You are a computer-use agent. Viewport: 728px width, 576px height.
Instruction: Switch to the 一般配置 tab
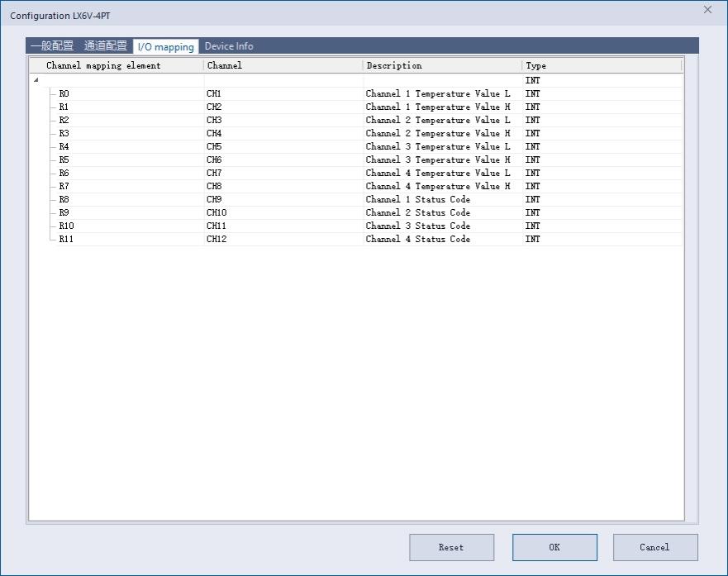[52, 46]
